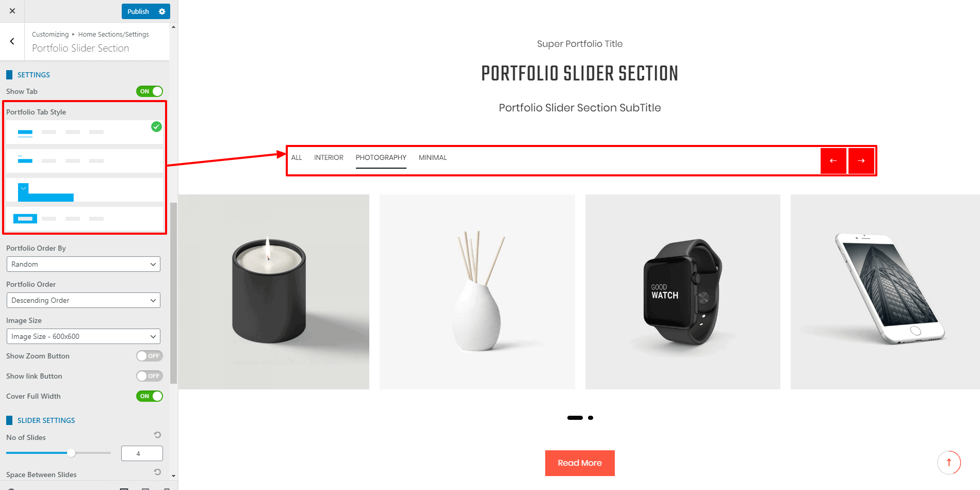Open publish settings gear icon
The width and height of the screenshot is (980, 490).
pos(162,11)
